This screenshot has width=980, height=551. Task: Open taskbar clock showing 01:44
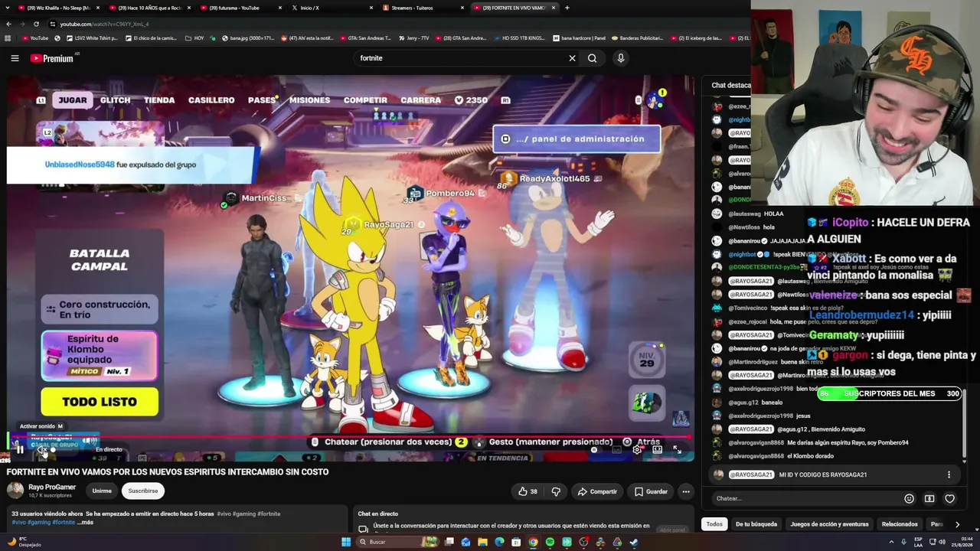tap(961, 542)
